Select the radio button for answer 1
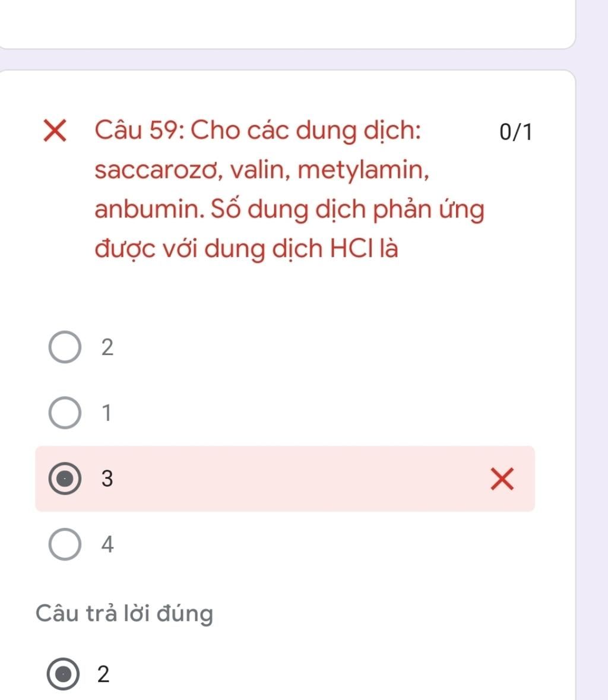 (x=65, y=413)
